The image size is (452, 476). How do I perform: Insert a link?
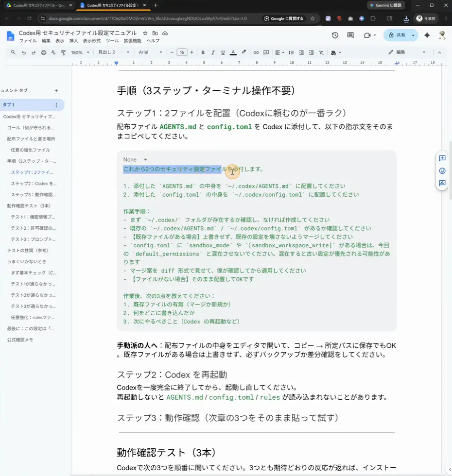256,52
